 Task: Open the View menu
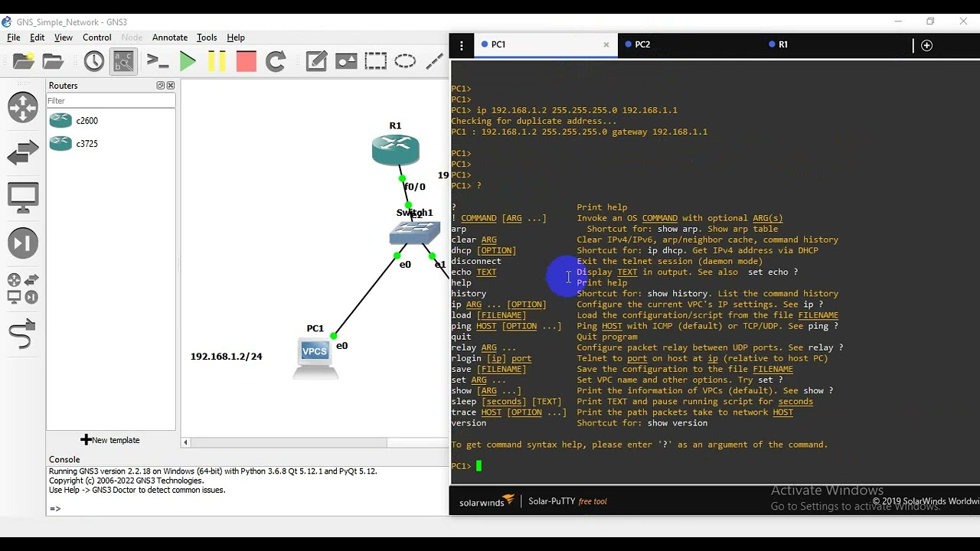pos(64,37)
